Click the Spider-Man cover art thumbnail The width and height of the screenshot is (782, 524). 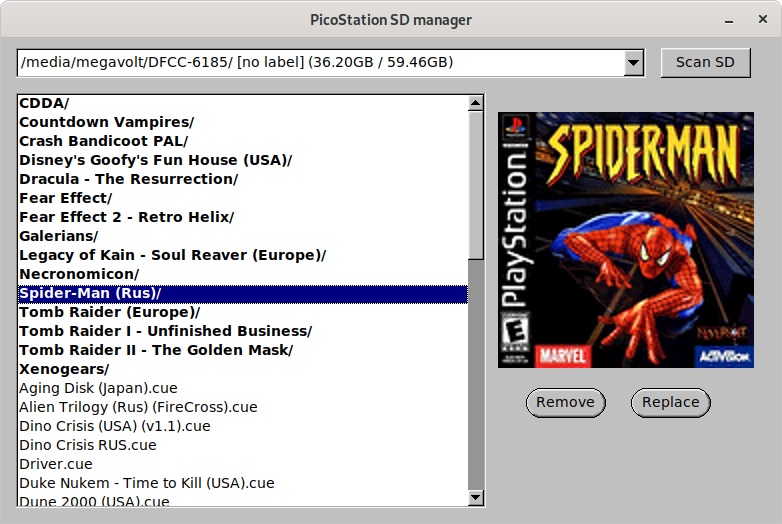pyautogui.click(x=626, y=239)
